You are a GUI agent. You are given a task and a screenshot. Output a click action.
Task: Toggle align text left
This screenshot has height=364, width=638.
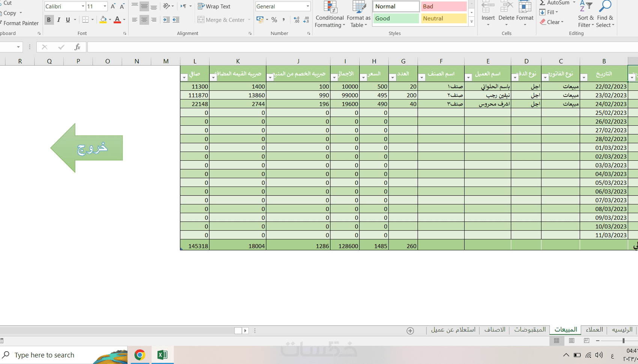click(x=135, y=20)
